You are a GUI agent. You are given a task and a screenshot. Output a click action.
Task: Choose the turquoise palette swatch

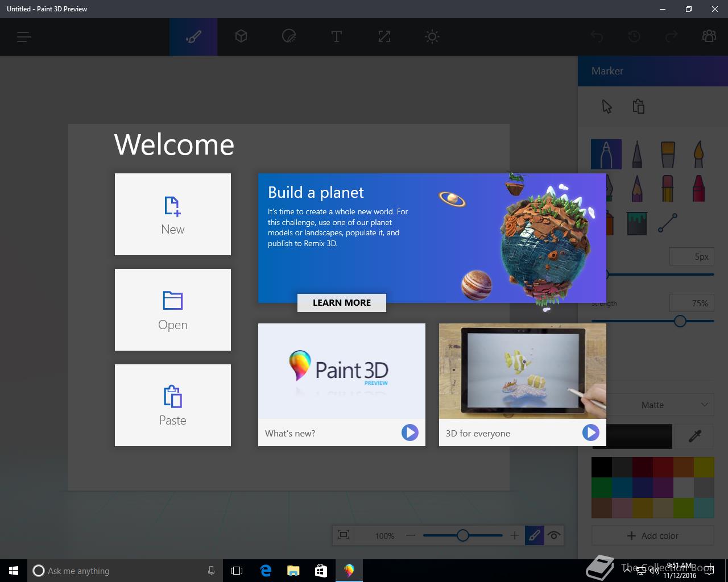[x=704, y=508]
